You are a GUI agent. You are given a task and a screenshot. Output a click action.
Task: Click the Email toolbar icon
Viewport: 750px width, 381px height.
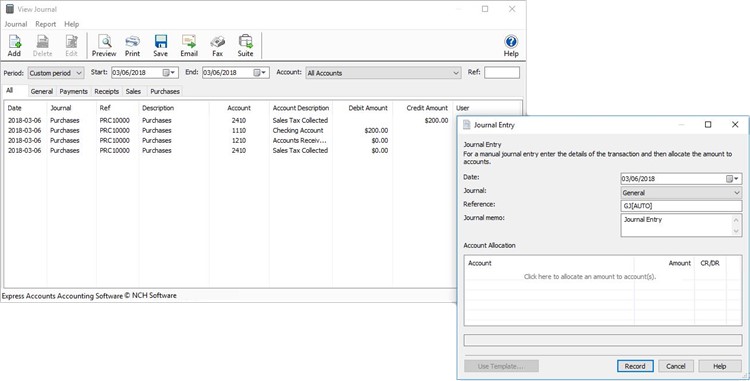coord(189,46)
